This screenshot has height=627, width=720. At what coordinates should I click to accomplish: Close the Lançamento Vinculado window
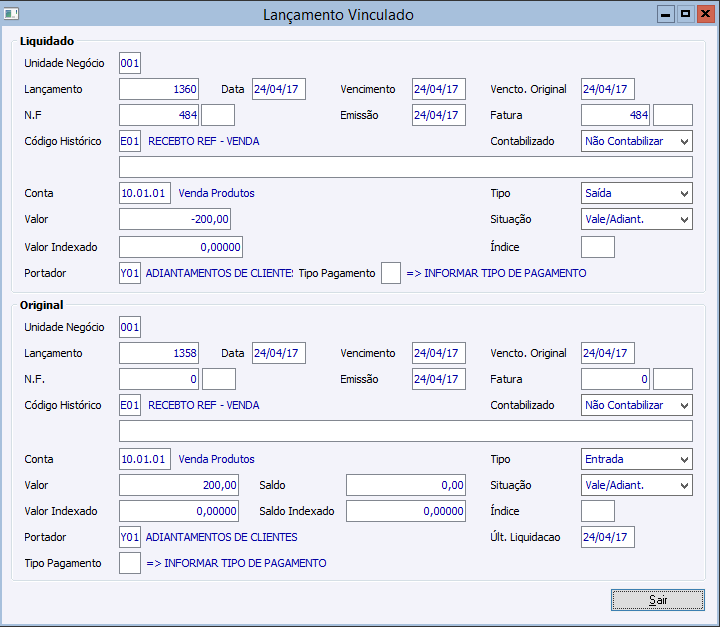coord(705,15)
